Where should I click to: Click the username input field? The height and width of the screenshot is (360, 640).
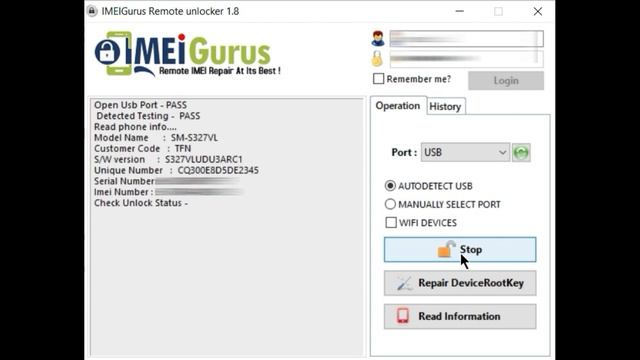(x=467, y=39)
